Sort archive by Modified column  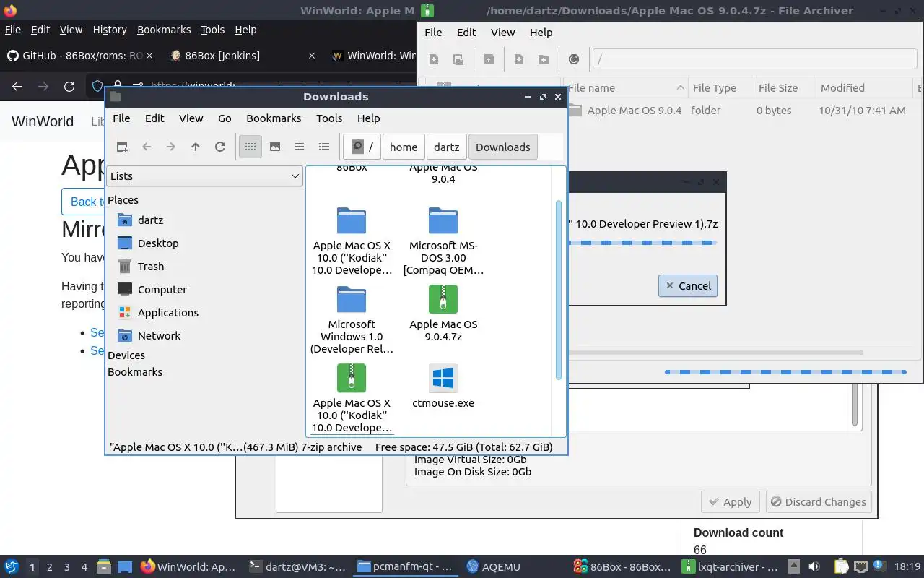865,88
